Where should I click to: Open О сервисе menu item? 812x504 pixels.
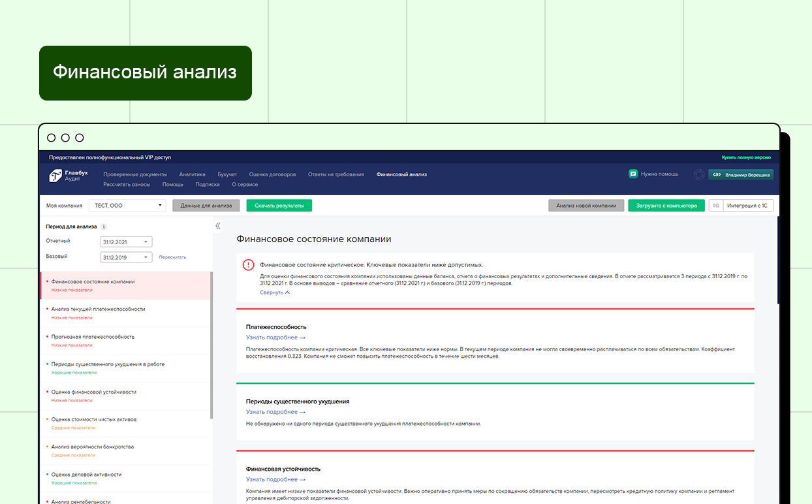click(245, 184)
